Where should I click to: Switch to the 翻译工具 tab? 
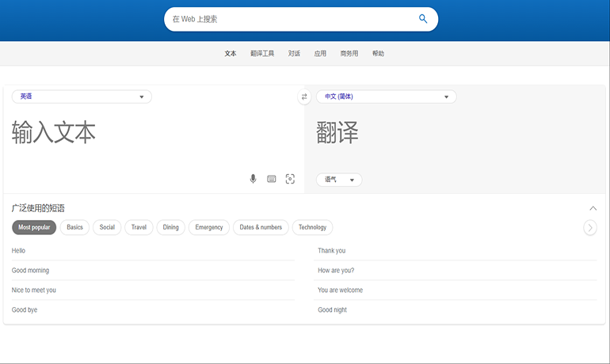(262, 54)
